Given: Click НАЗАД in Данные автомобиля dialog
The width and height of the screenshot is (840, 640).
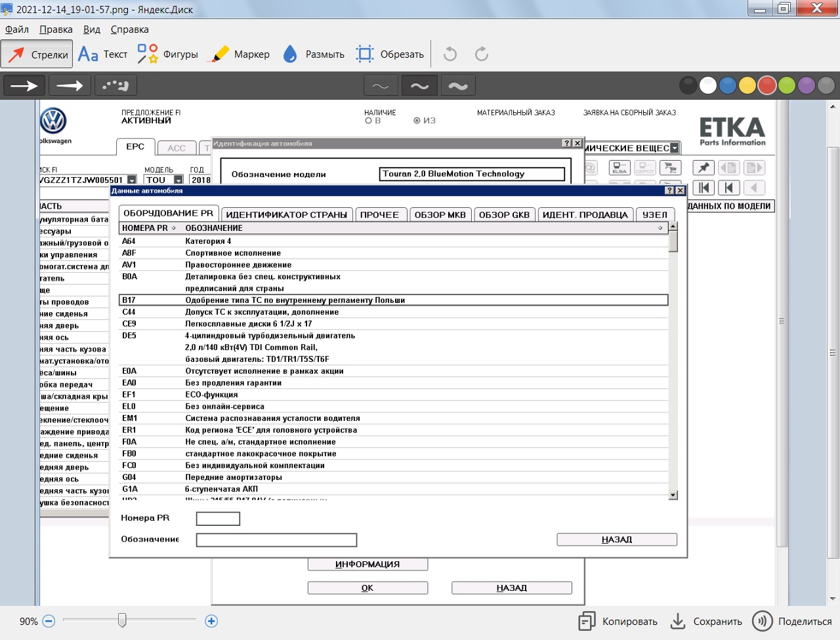Looking at the screenshot, I should click(617, 540).
